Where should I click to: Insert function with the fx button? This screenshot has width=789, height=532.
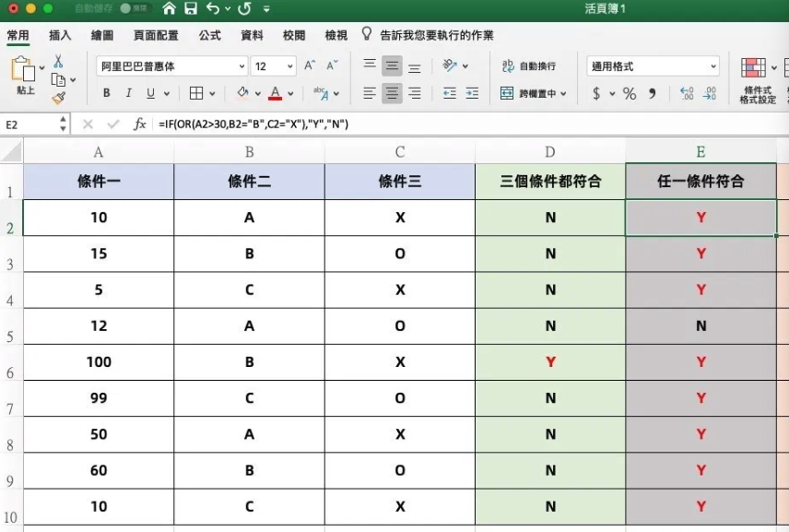coord(139,124)
